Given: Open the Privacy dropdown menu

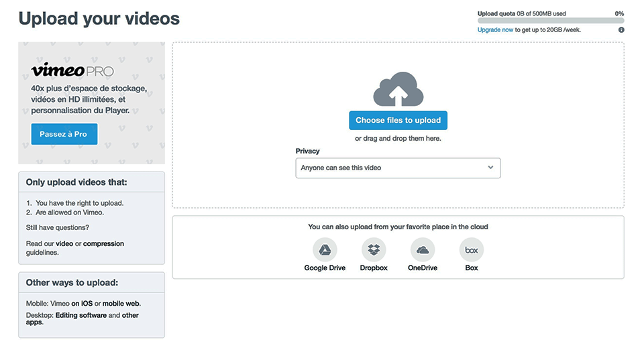Looking at the screenshot, I should (x=398, y=168).
